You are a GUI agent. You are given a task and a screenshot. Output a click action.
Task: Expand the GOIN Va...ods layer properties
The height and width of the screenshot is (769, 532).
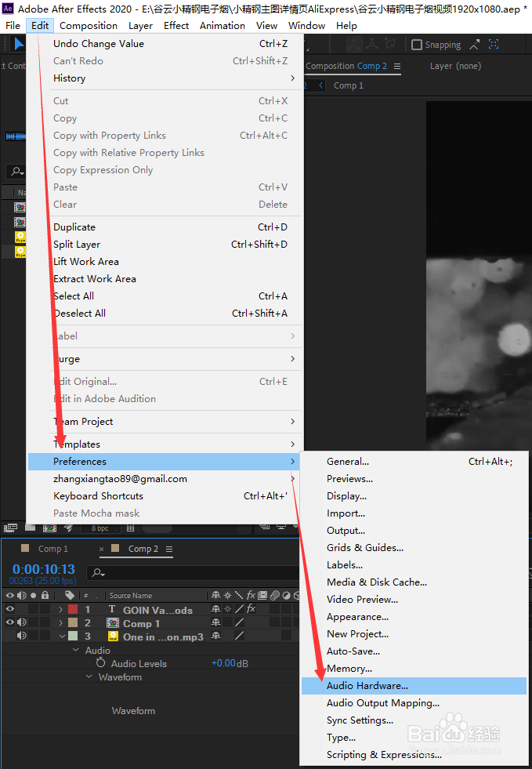(61, 609)
